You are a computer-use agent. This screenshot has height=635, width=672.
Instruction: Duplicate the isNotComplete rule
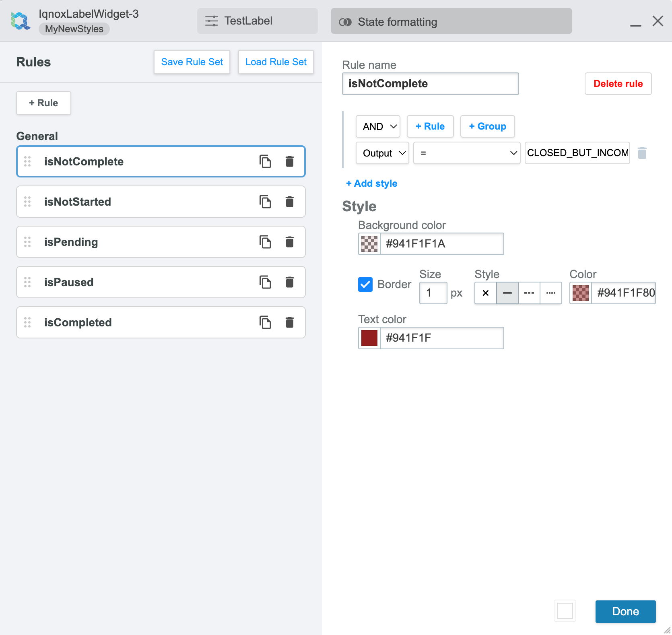point(265,161)
